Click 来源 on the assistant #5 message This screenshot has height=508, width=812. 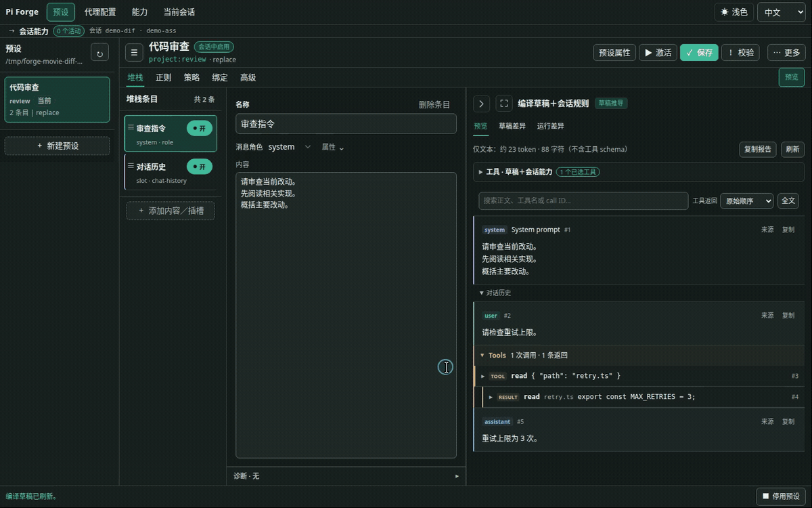(767, 421)
